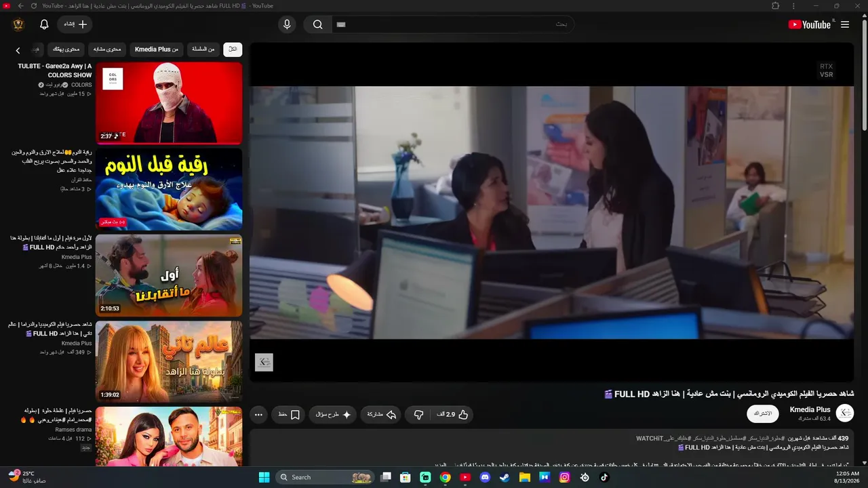Click the '2:10:53' duration badge
The image size is (868, 488).
tap(110, 308)
